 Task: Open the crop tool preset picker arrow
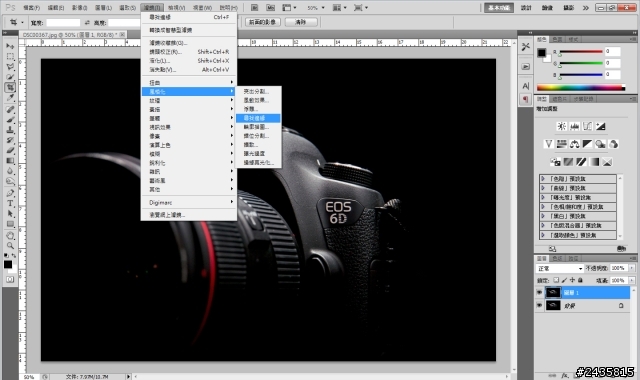[x=22, y=22]
